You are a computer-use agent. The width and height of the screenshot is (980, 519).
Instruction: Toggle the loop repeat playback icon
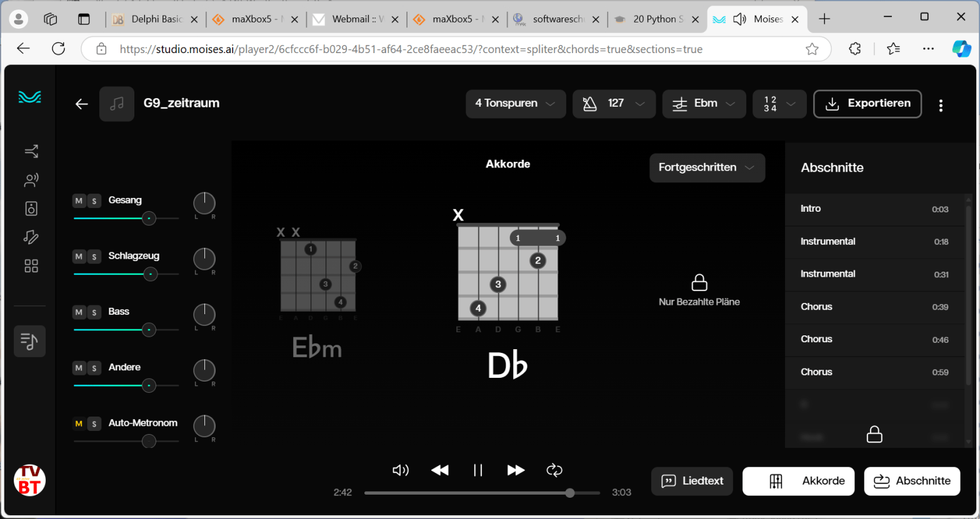click(x=554, y=470)
